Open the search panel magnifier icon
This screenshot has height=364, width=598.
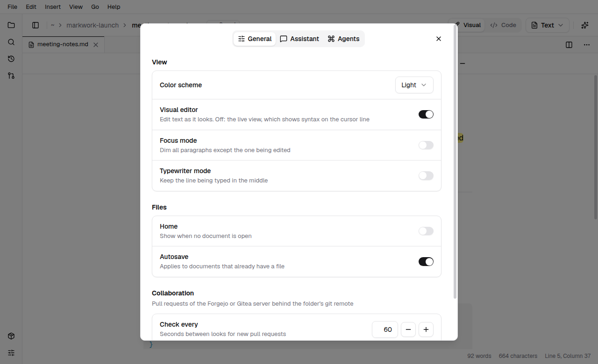click(x=11, y=42)
